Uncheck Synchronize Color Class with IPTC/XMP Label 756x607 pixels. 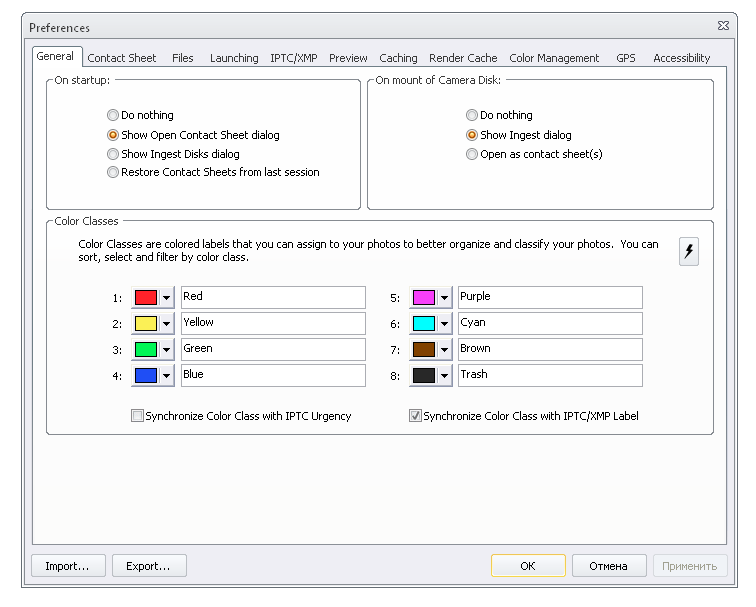[415, 416]
